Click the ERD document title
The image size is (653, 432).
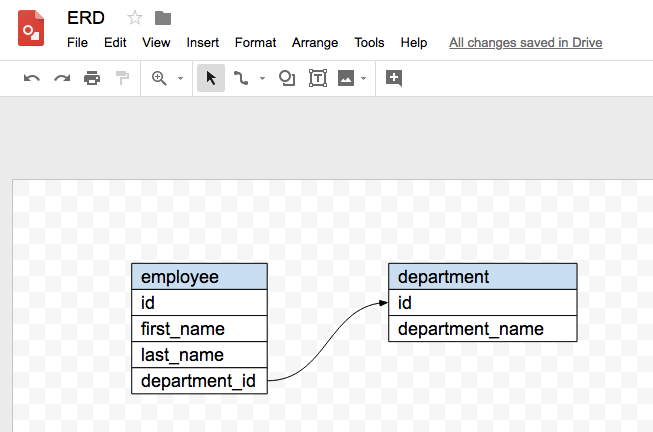pos(86,18)
